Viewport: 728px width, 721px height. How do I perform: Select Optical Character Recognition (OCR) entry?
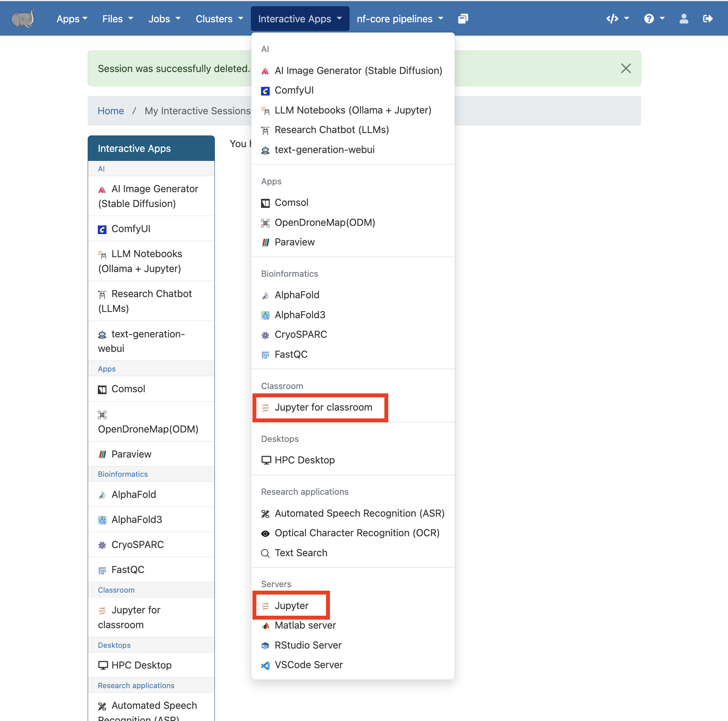tap(357, 533)
